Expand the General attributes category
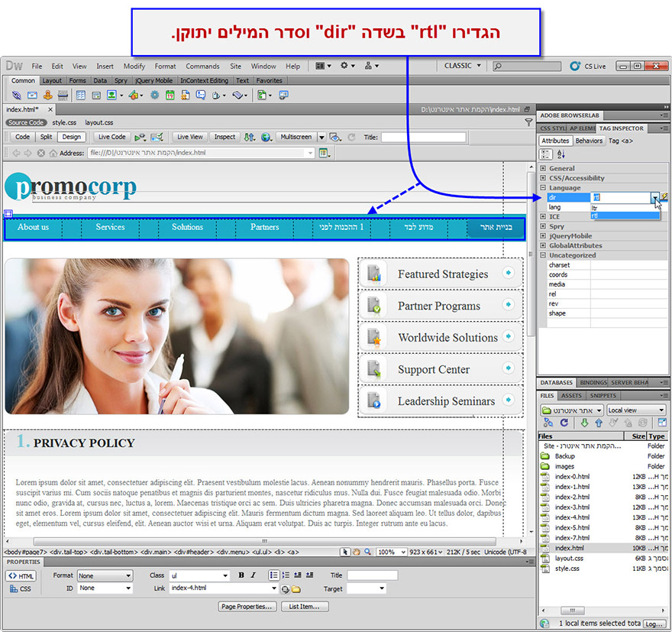This screenshot has height=632, width=672. point(544,168)
